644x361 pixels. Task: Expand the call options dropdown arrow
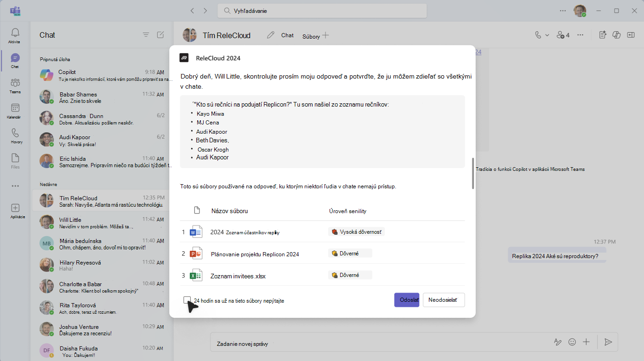pos(547,35)
